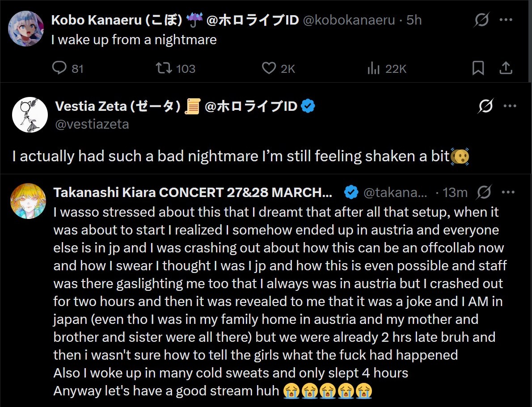532x407 pixels.
Task: Open the @kobokanaeru handle link
Action: (349, 20)
